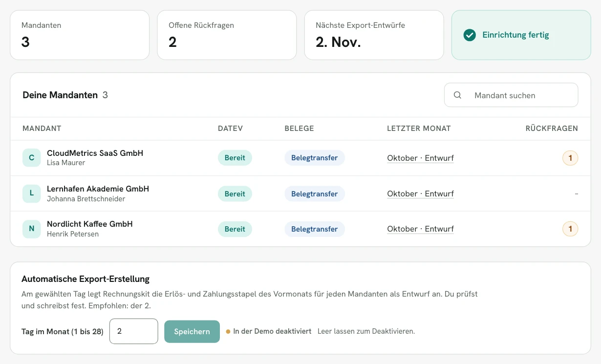Screen dimensions: 601x364
Task: Click the magnifier icon in Mandant suchen
Action: [457, 95]
